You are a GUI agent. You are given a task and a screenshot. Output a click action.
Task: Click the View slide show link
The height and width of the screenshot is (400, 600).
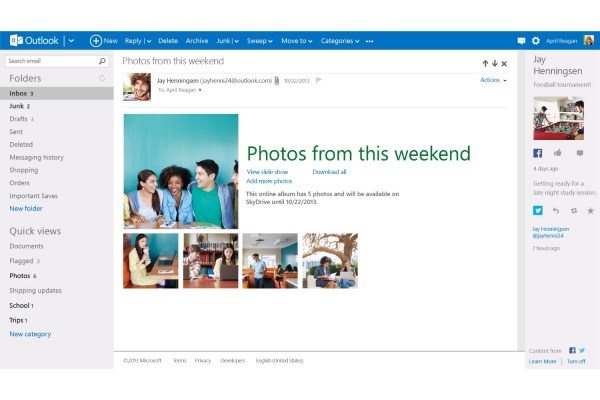tap(267, 172)
